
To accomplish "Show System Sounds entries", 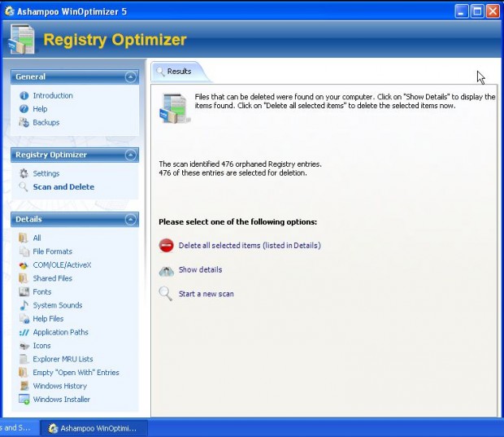I will [58, 305].
